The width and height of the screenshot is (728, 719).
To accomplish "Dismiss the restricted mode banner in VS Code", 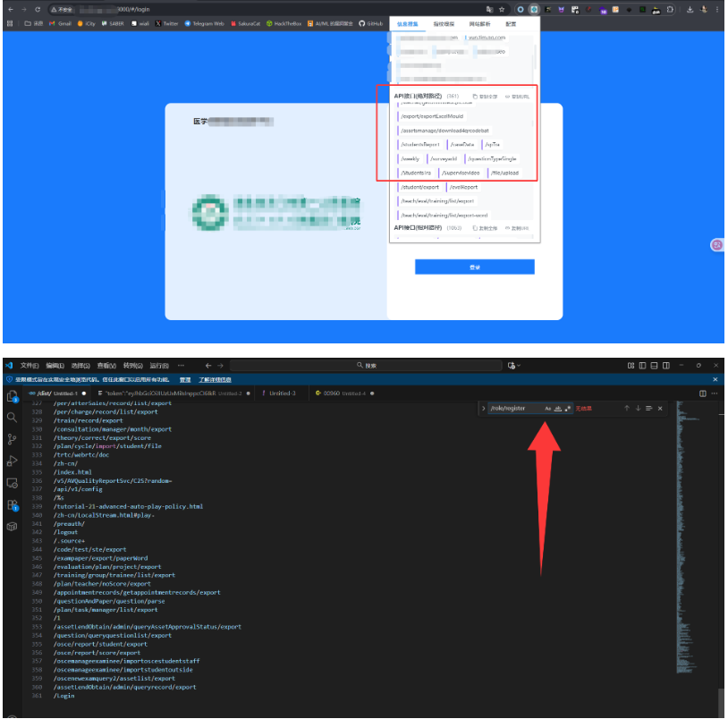I will pos(715,380).
